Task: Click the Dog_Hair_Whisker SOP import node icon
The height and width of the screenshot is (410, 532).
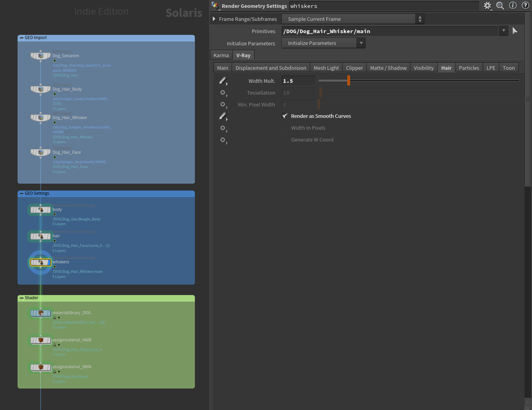Action: 41,118
